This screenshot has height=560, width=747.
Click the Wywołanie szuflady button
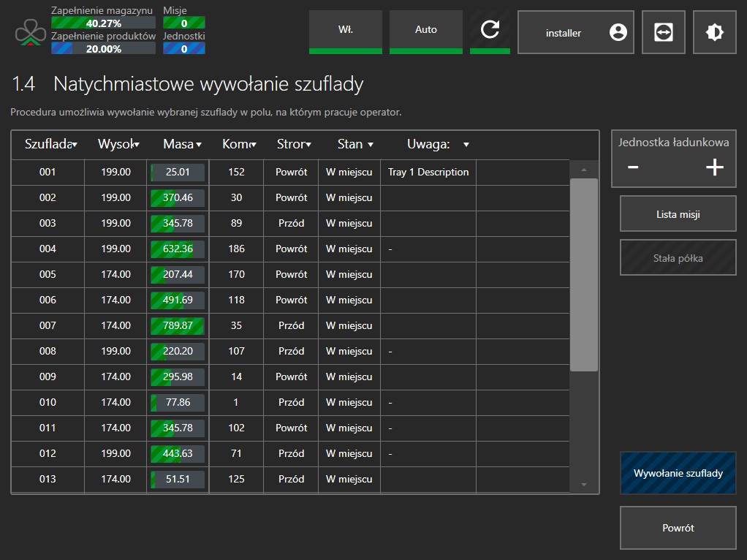(678, 473)
